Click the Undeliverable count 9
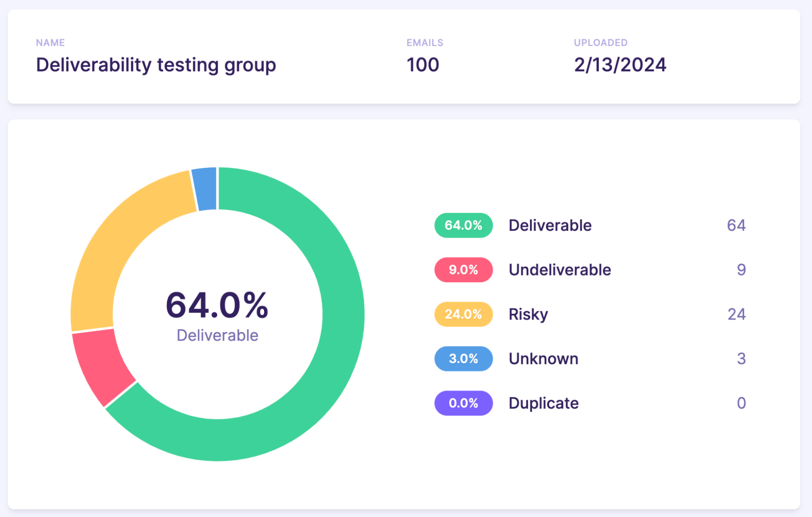Image resolution: width=812 pixels, height=517 pixels. click(741, 270)
